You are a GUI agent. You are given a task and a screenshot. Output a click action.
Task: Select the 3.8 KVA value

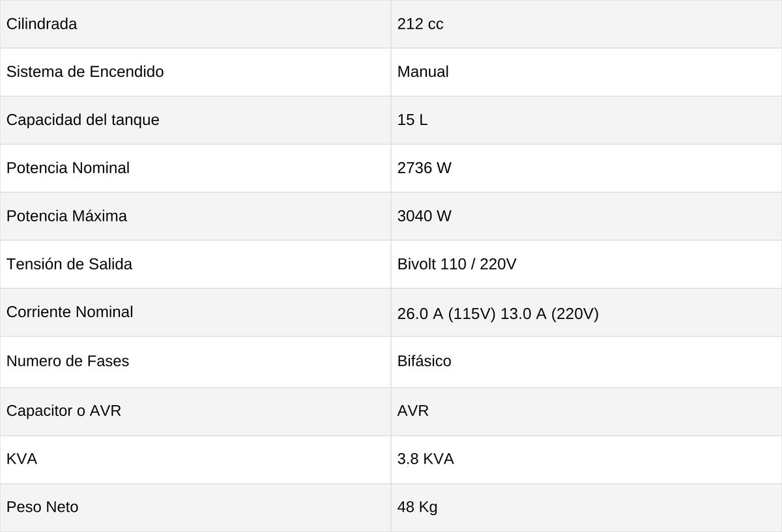[426, 459]
